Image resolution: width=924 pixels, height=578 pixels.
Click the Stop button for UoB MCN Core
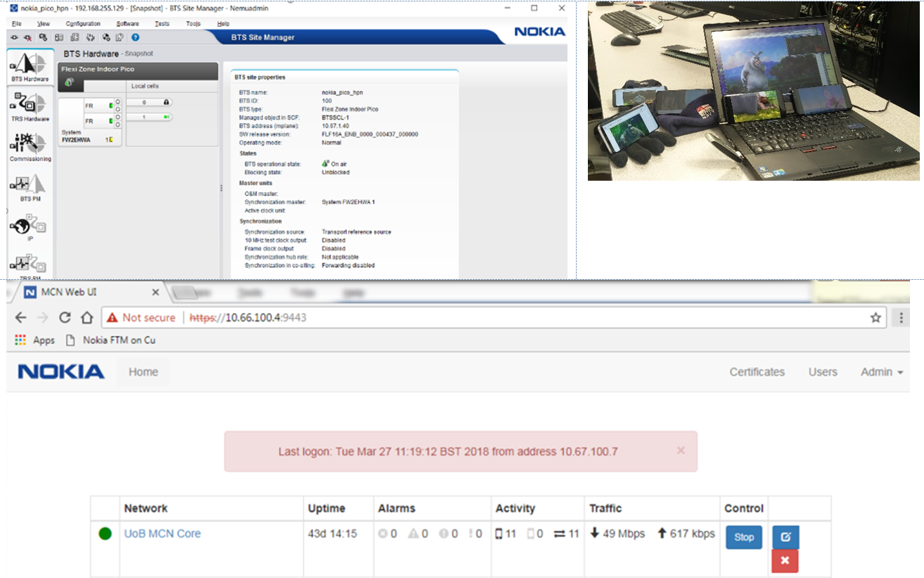744,537
